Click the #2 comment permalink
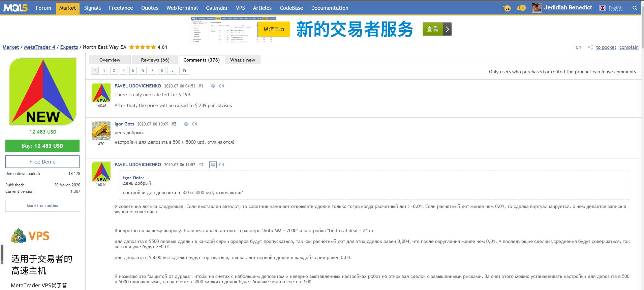This screenshot has width=644, height=290. pos(174,124)
